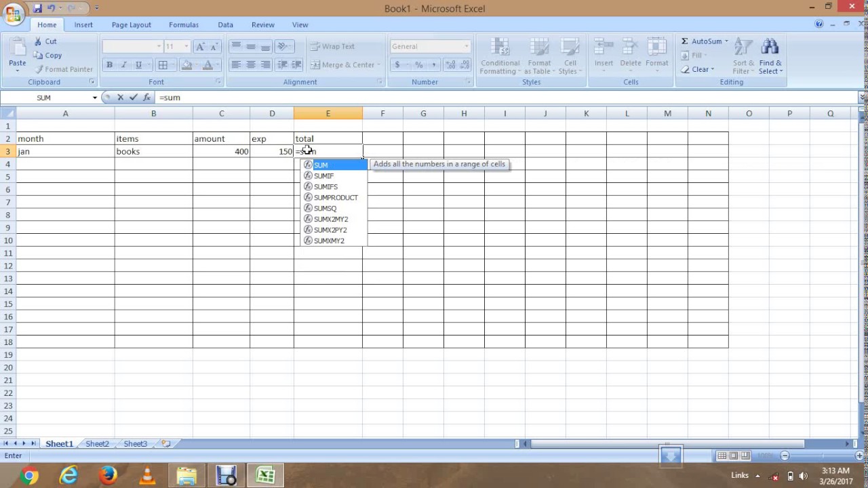Switch to Sheet3 tab
Viewport: 868px width, 488px height.
pos(135,444)
